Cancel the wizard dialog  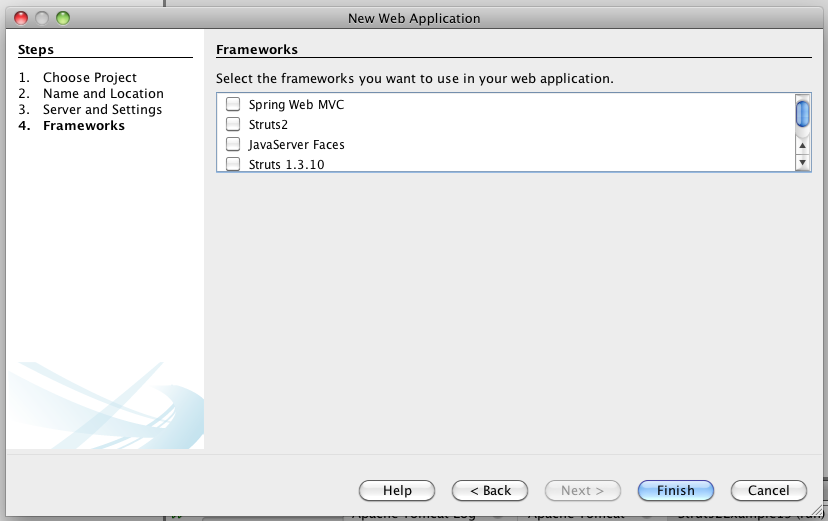769,490
